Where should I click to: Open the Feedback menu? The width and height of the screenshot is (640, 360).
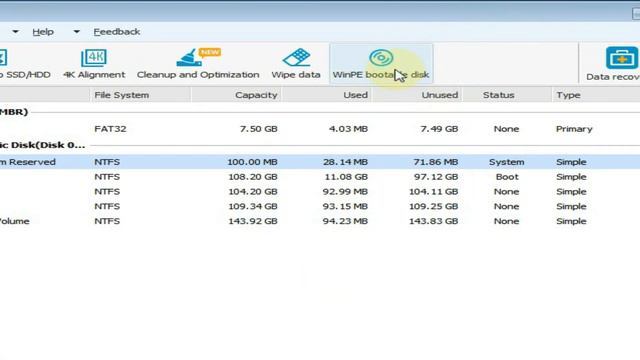point(117,32)
